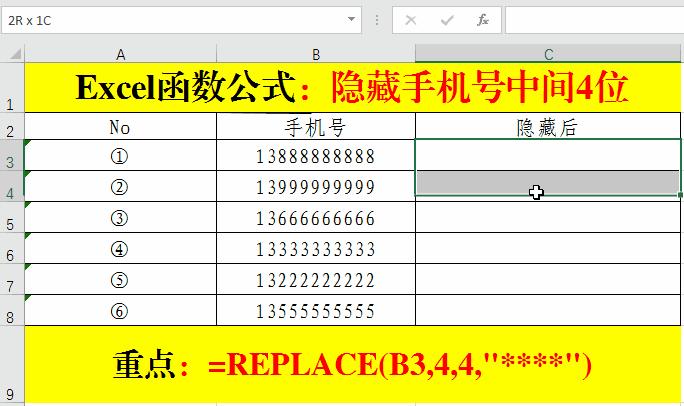Select column A header
The image size is (684, 406).
click(120, 54)
